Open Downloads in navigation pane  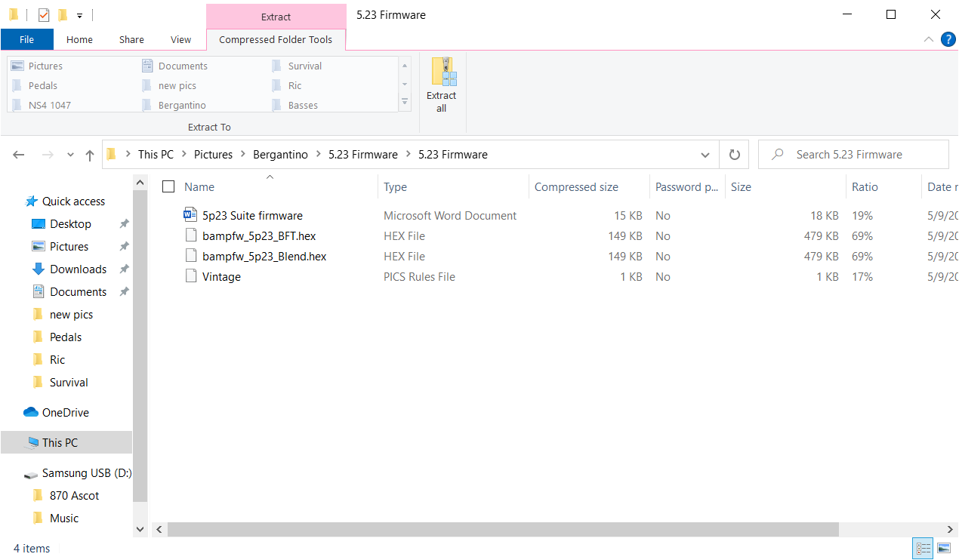click(x=78, y=269)
